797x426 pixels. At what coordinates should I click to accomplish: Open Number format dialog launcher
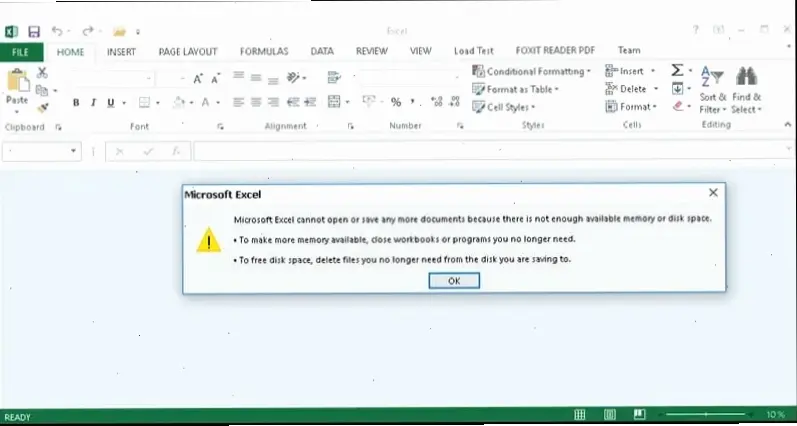point(460,126)
